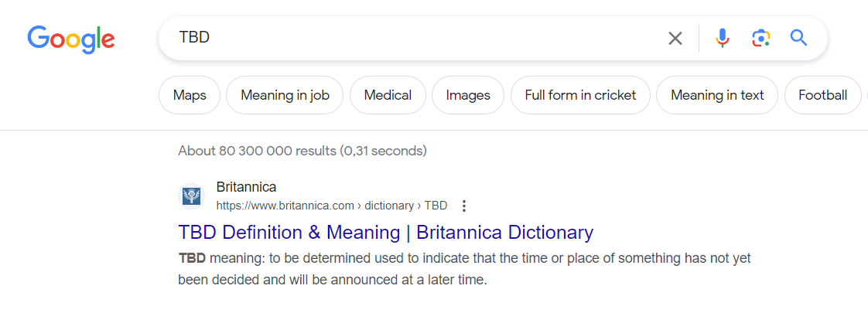The height and width of the screenshot is (313, 868).
Task: Open the three-dot menu beside Britannica URL
Action: [464, 206]
